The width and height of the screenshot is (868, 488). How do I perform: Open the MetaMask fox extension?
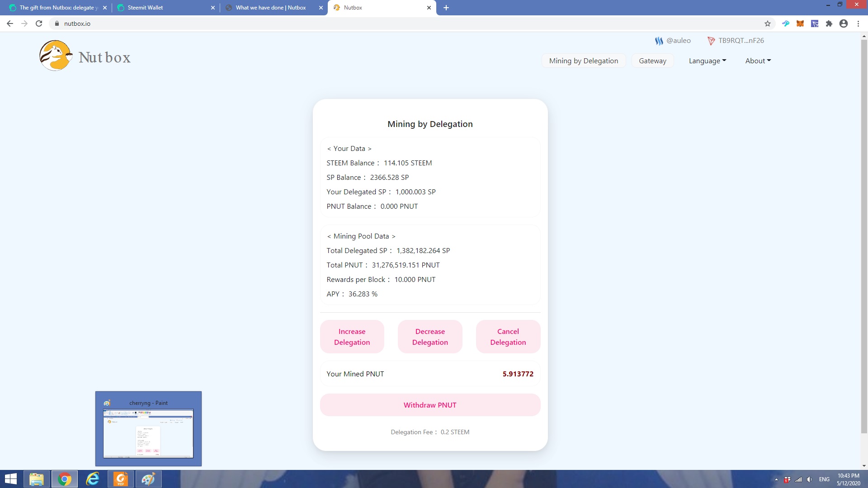click(x=800, y=23)
